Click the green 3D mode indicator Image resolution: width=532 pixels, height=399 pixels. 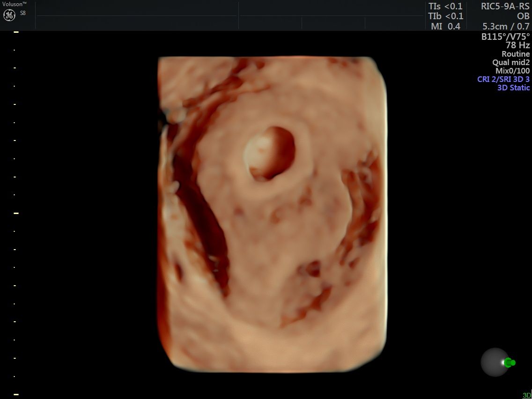(x=526, y=395)
